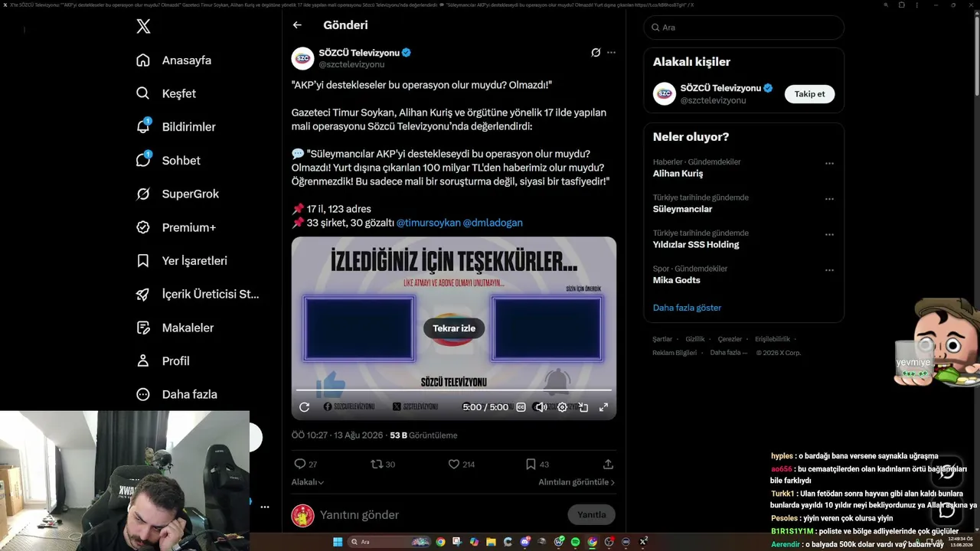Bookmark the post
The image size is (980, 551).
[531, 464]
